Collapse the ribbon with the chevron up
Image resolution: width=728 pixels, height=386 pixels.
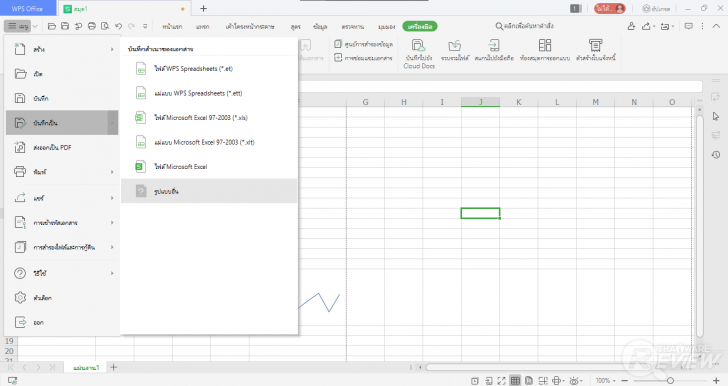(717, 26)
